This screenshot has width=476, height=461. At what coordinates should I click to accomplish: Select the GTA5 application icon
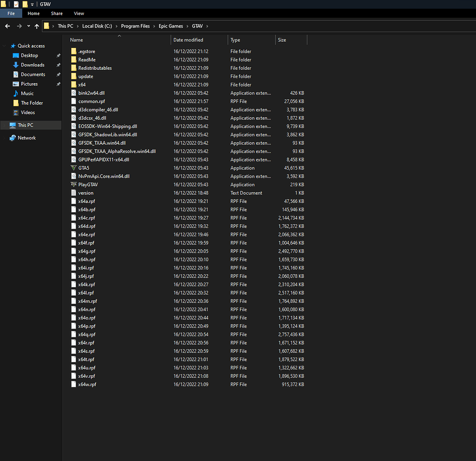pyautogui.click(x=73, y=168)
